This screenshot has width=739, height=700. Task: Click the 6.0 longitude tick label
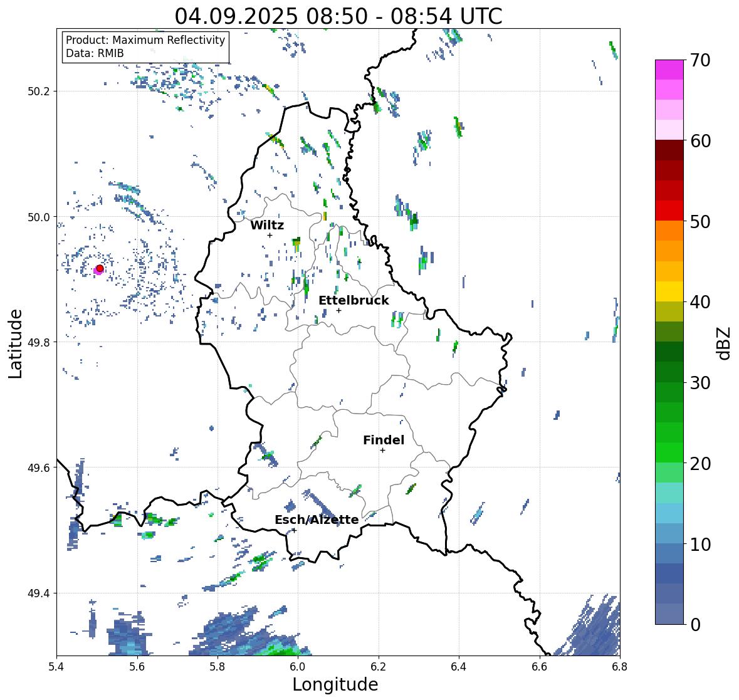tap(298, 667)
